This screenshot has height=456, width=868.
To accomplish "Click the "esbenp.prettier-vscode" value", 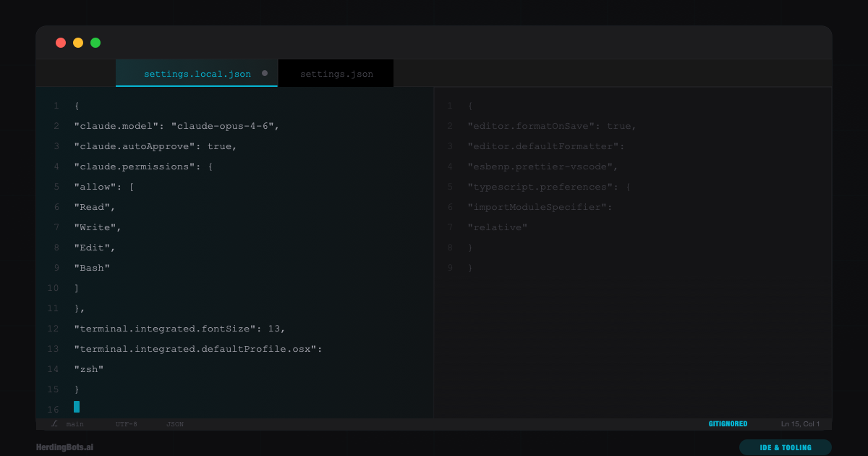I will click(543, 166).
